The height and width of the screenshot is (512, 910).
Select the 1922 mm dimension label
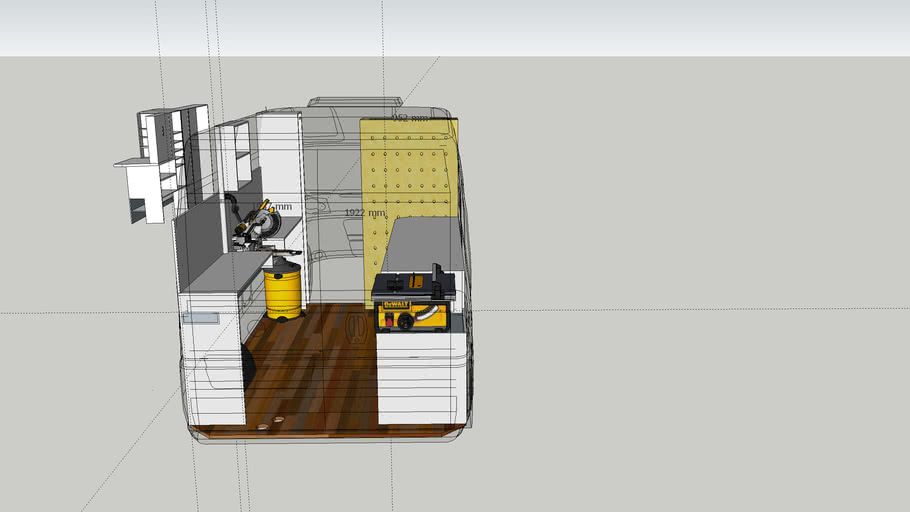click(364, 213)
